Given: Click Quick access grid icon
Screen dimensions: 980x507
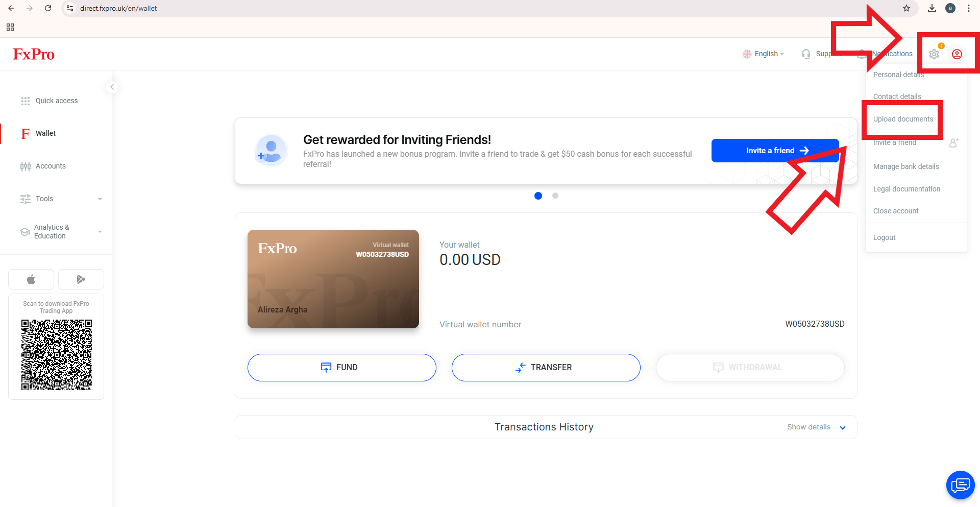Looking at the screenshot, I should point(26,101).
